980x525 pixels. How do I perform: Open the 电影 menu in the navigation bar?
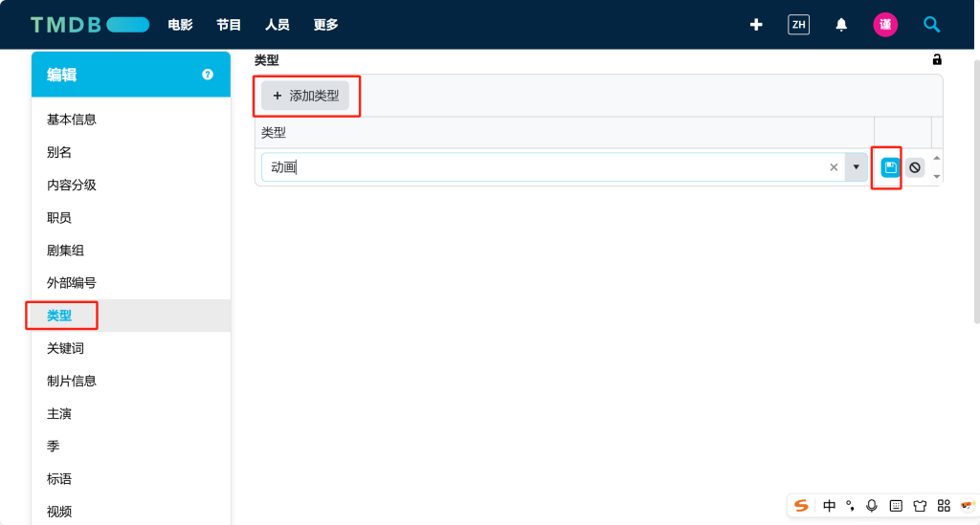tap(180, 25)
